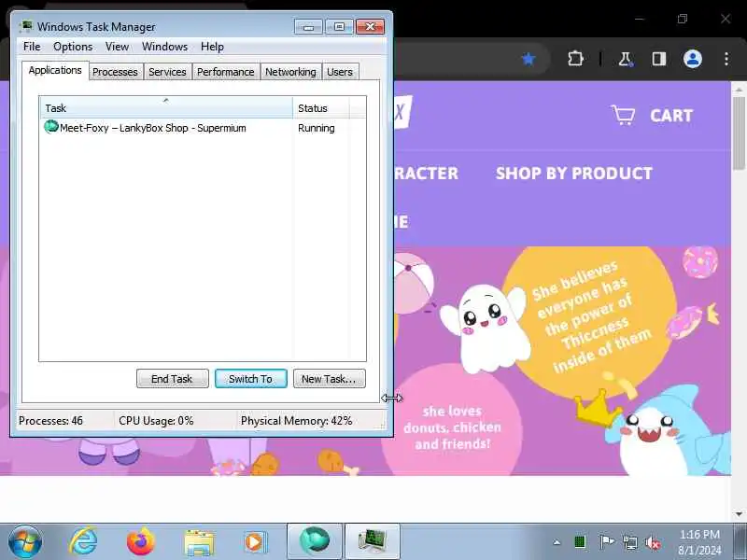The image size is (747, 560).
Task: Click Supermium icon in Meet-Foxy task row
Action: tap(51, 127)
